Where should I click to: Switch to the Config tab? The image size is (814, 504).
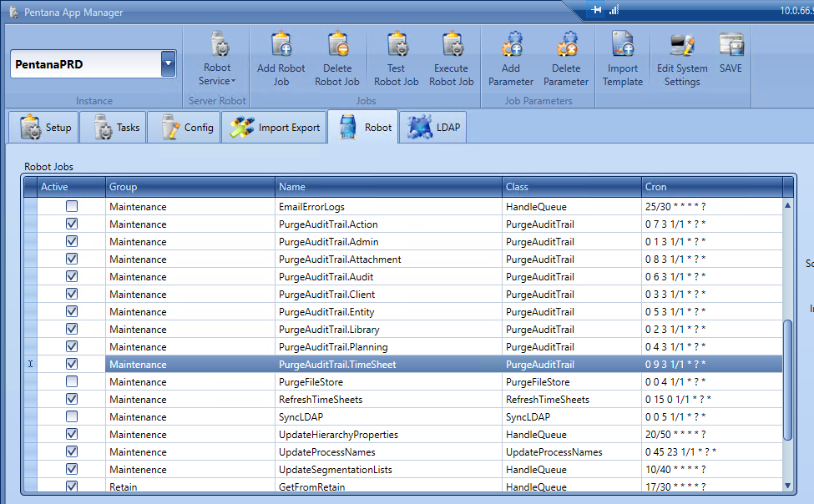coord(185,127)
